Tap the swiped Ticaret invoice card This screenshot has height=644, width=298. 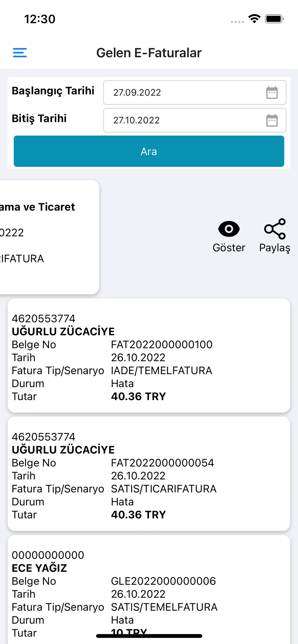tap(49, 237)
